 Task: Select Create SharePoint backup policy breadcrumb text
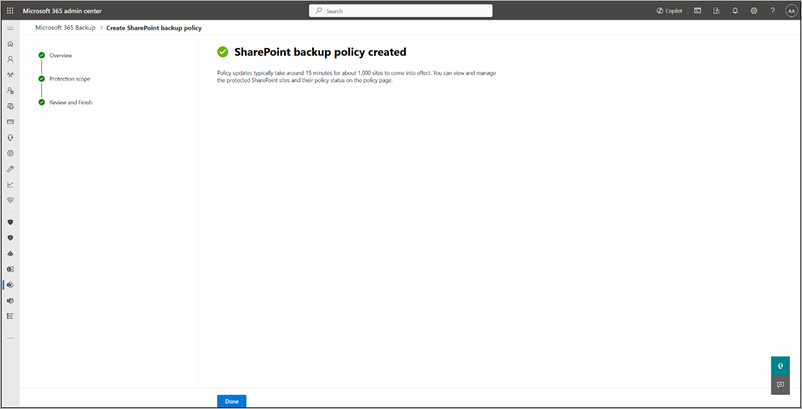coord(154,28)
